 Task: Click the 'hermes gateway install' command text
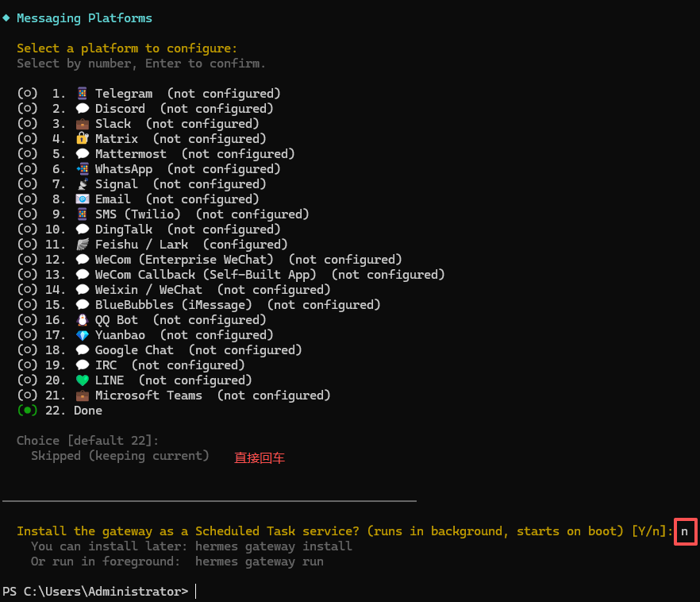(274, 546)
